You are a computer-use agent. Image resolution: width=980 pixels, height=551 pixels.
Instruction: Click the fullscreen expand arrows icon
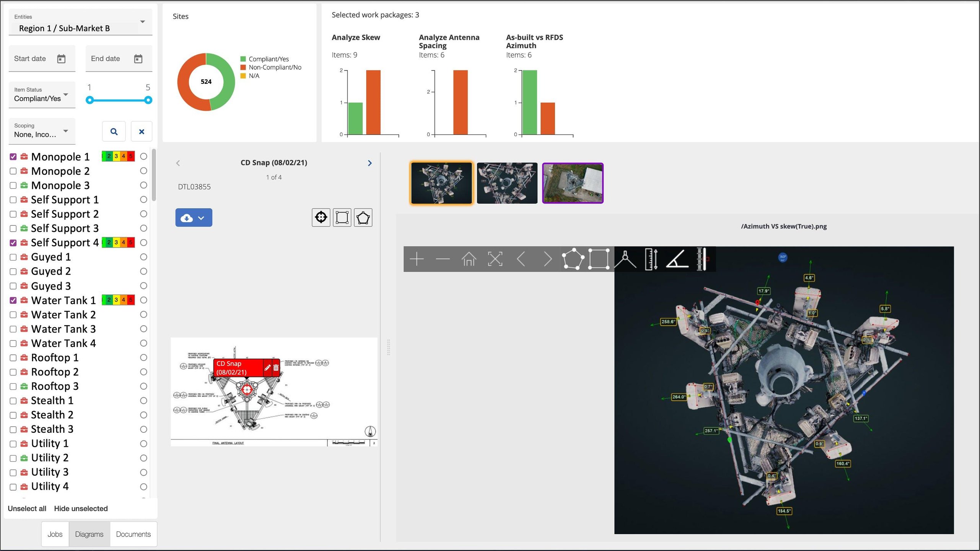click(x=495, y=259)
